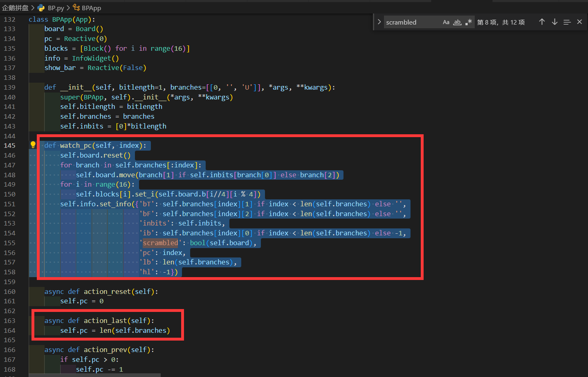Click the '__init__' method name

coord(76,87)
